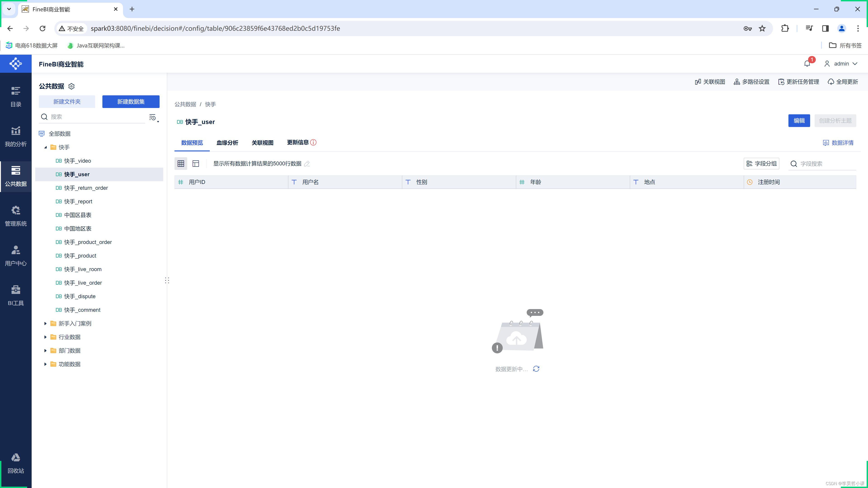868x488 pixels.
Task: Open 管理系统 in the sidebar
Action: tap(16, 216)
